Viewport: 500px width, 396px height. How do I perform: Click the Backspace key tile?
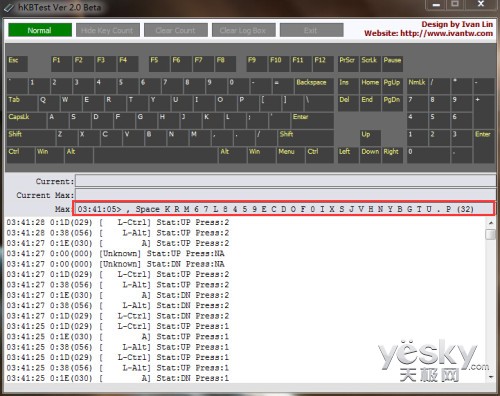(314, 86)
